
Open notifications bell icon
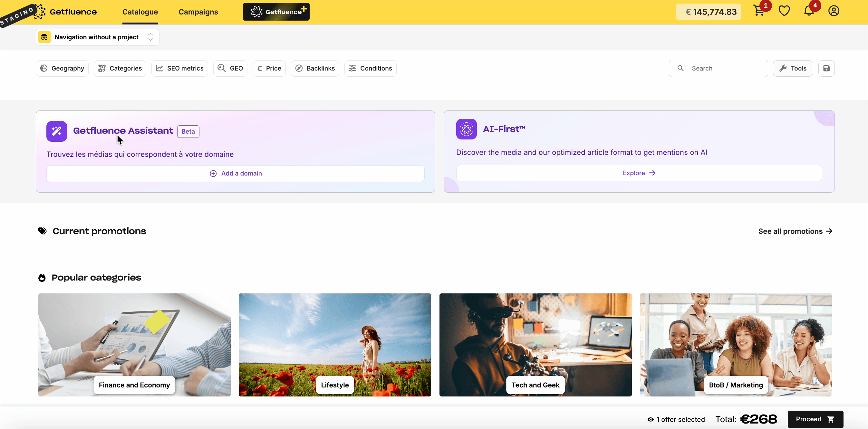tap(809, 11)
